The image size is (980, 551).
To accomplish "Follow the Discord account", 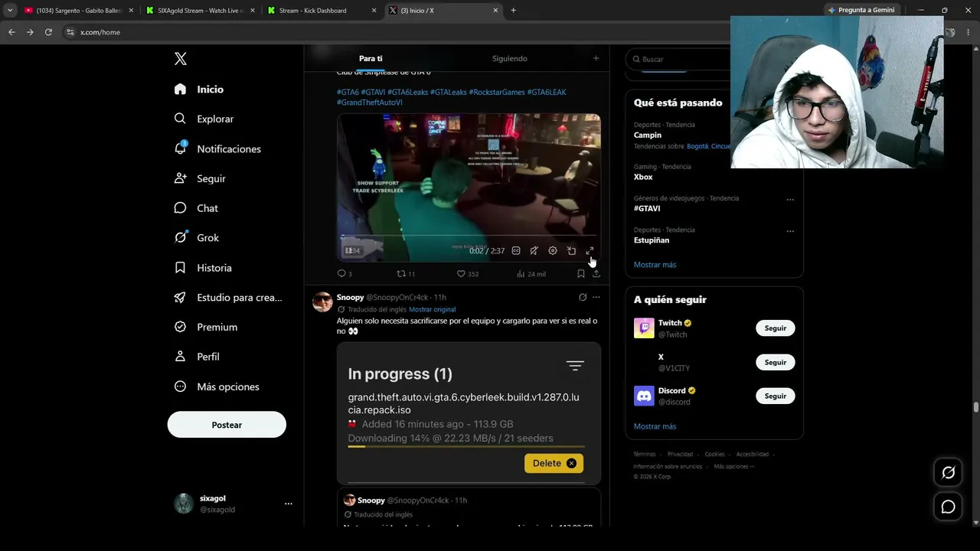I will tap(776, 396).
